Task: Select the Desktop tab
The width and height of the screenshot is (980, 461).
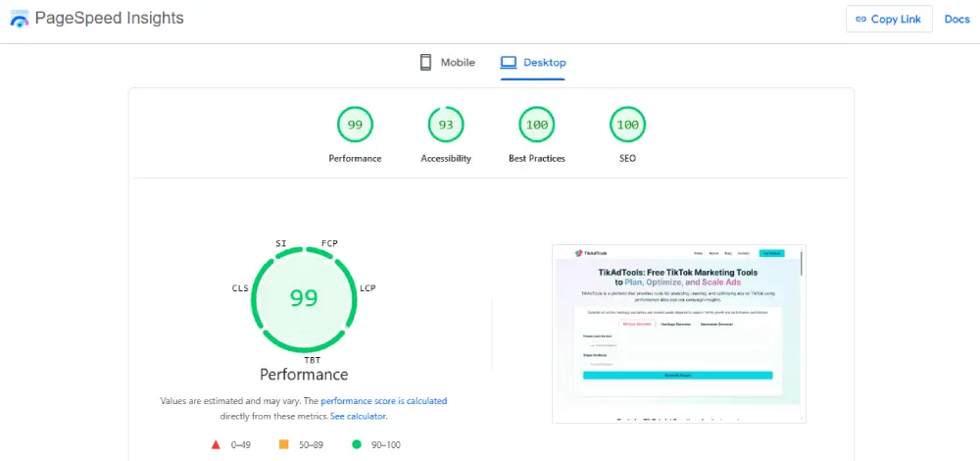Action: point(533,63)
